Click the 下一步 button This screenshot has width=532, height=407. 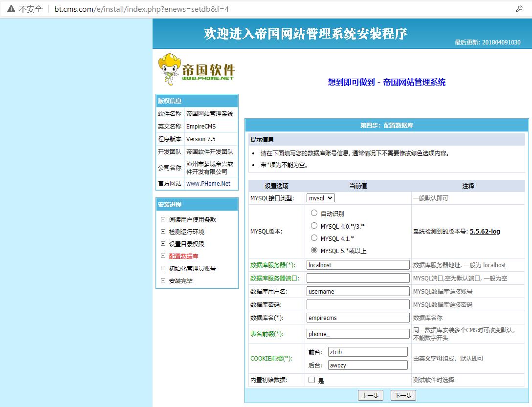403,395
